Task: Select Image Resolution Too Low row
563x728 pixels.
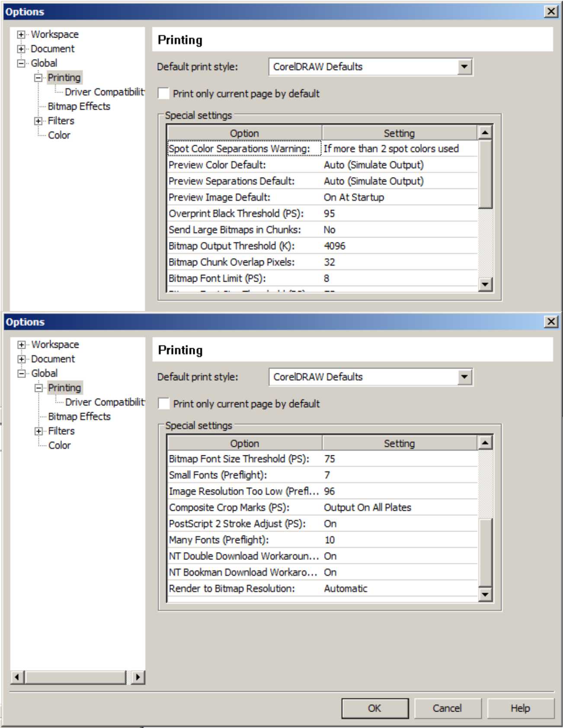Action: click(323, 491)
